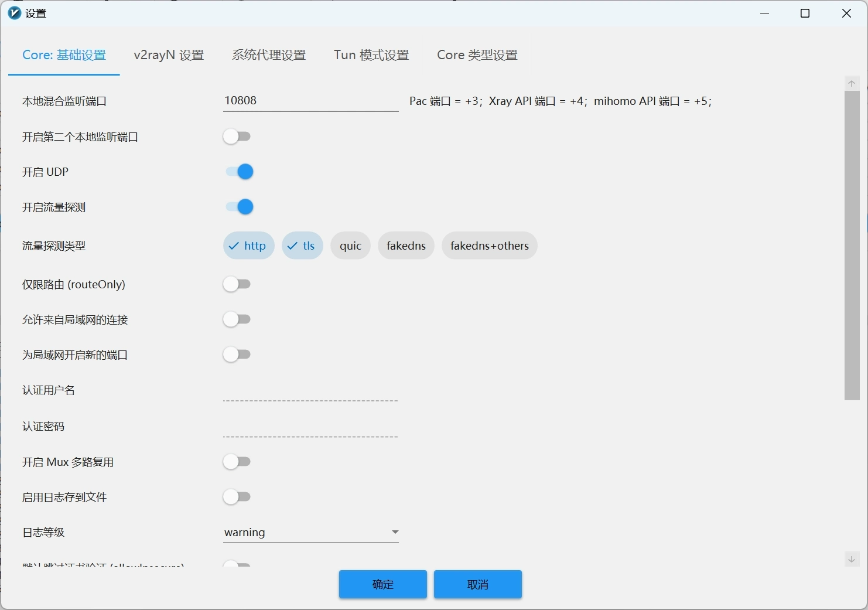
Task: Enable 仅限路由 (routeOnly) switch
Action: point(237,284)
